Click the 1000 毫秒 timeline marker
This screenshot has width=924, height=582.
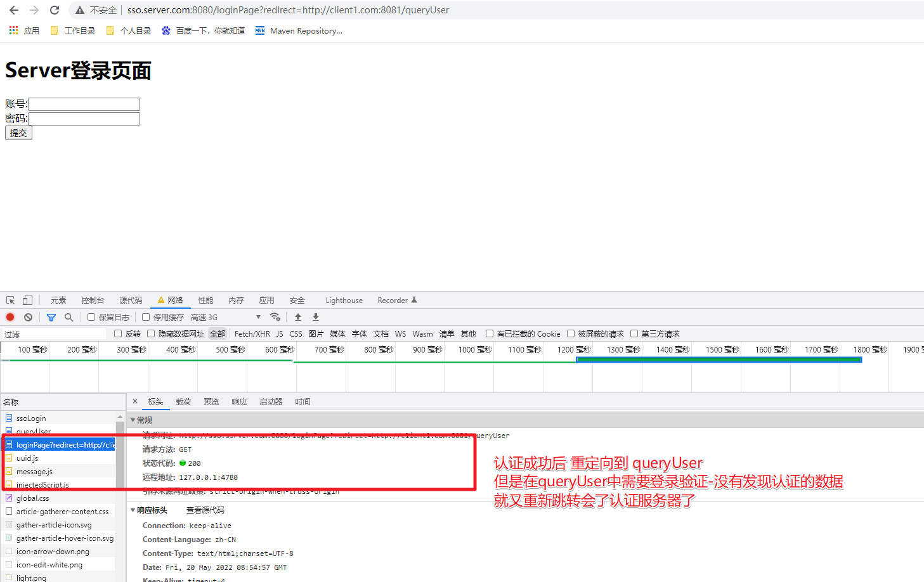(475, 350)
